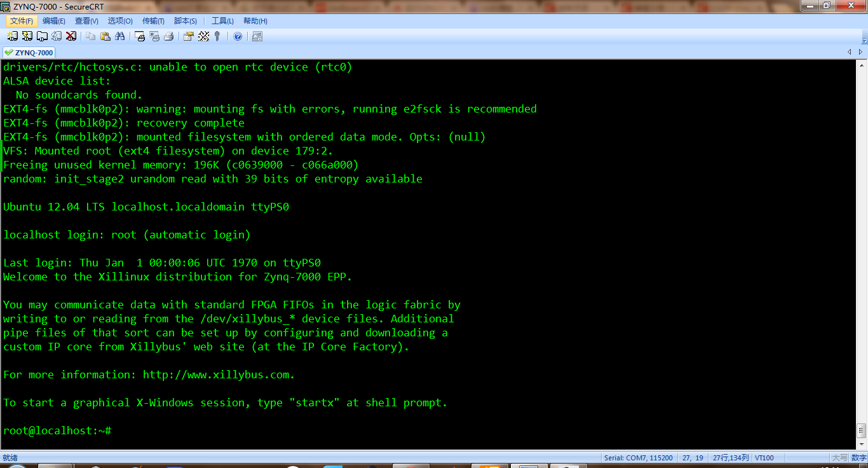
Task: Click the SecureCRT title bar app icon
Action: pyautogui.click(x=6, y=6)
